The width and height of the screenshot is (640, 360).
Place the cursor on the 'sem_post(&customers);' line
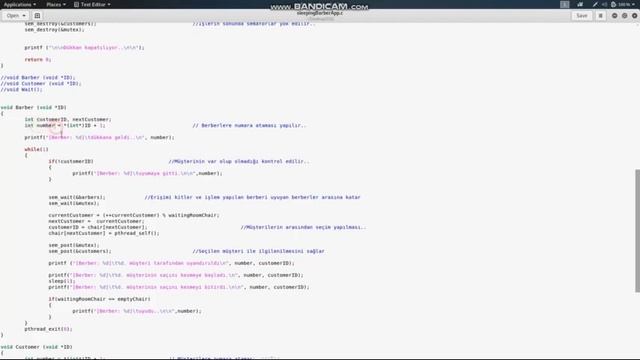click(x=80, y=251)
